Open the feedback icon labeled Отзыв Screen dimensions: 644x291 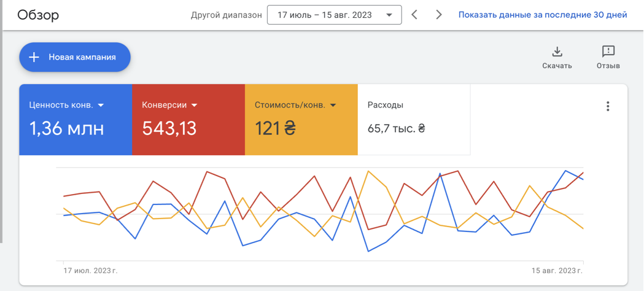[608, 52]
